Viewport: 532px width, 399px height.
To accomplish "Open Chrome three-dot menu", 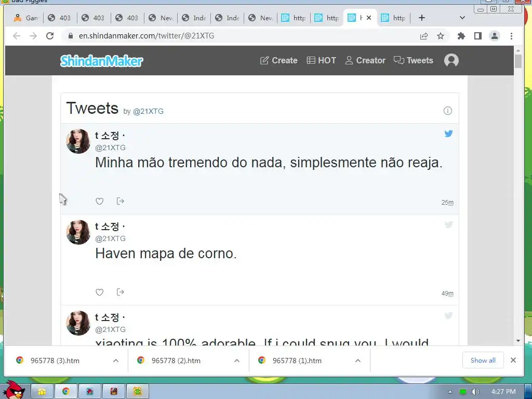I will pyautogui.click(x=511, y=36).
